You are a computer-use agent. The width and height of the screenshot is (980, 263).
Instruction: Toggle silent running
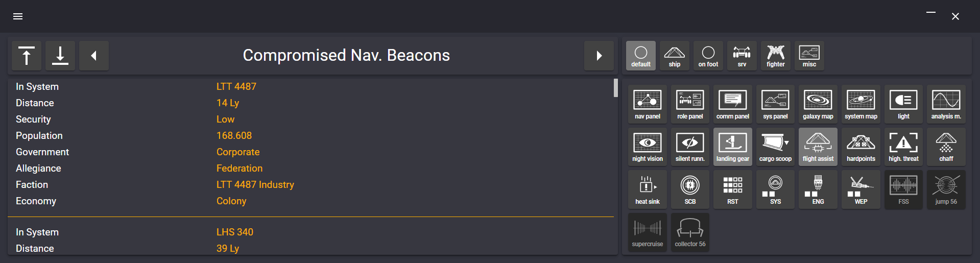tap(690, 147)
